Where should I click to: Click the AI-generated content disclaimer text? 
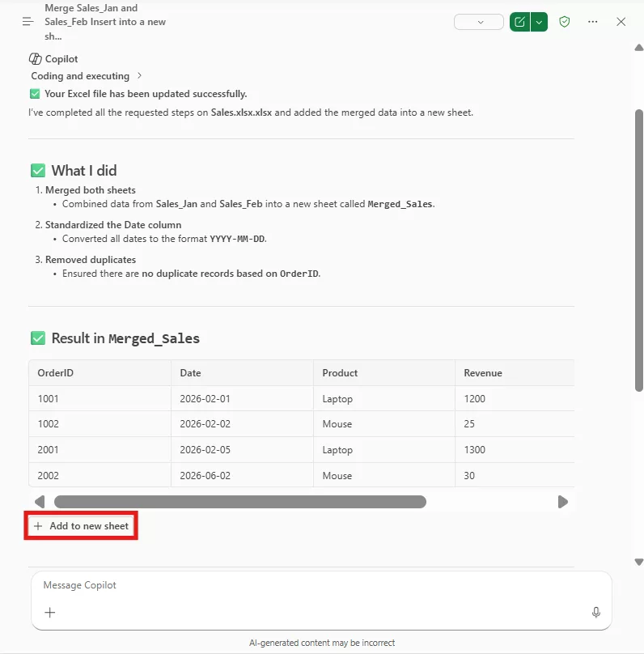click(x=321, y=642)
